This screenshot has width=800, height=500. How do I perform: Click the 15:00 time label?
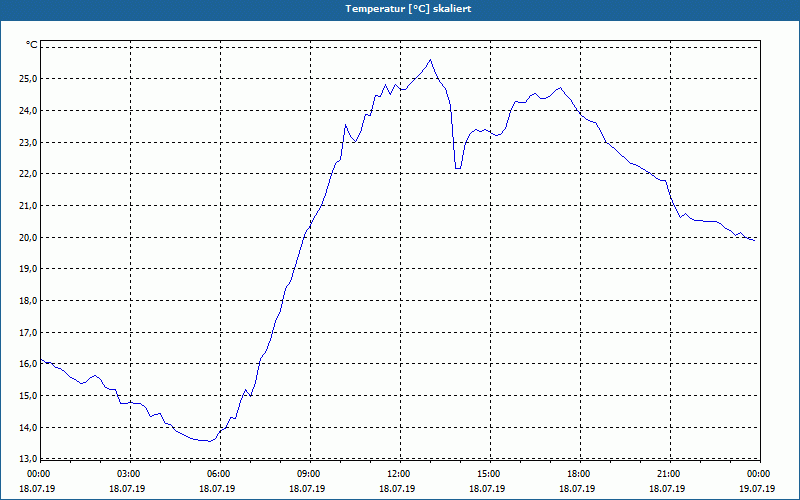(490, 474)
